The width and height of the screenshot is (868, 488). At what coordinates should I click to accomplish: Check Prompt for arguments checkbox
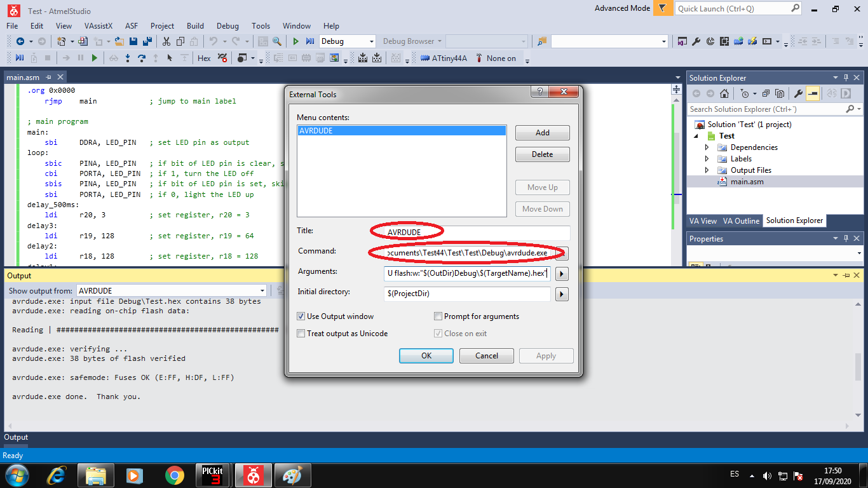438,316
